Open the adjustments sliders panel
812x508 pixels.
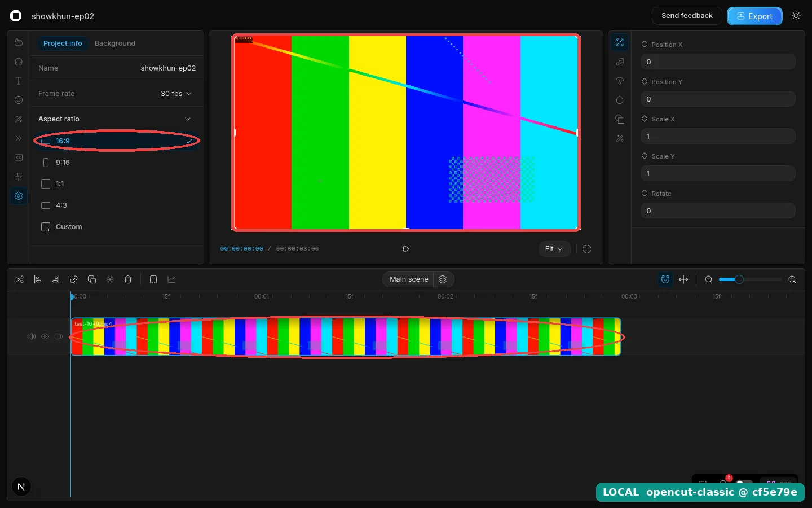tap(19, 177)
